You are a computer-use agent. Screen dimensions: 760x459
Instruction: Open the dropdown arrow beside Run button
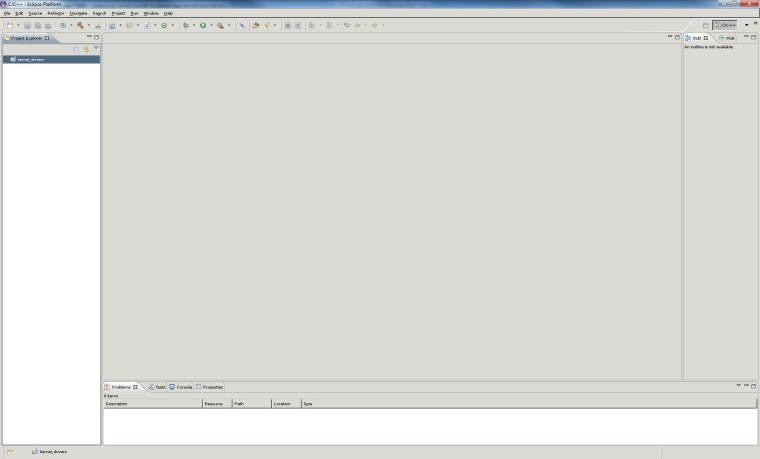pyautogui.click(x=211, y=25)
